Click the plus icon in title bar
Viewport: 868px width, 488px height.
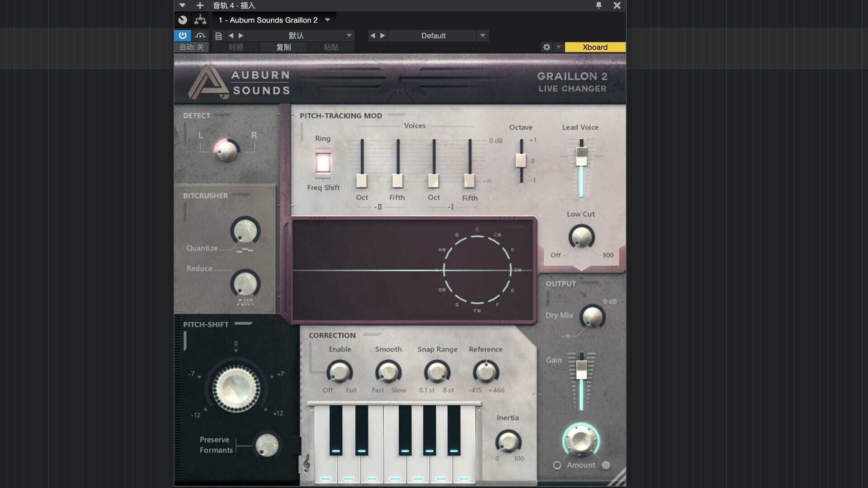click(200, 5)
